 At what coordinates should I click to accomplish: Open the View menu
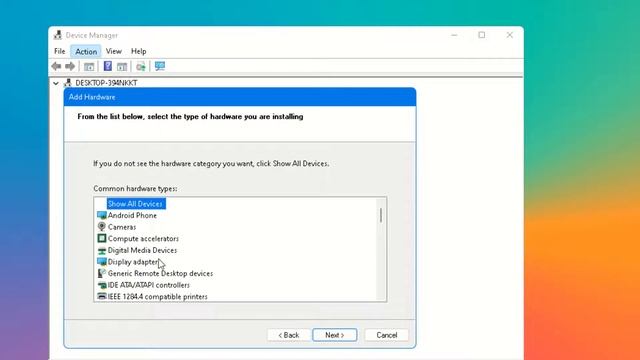click(x=113, y=51)
